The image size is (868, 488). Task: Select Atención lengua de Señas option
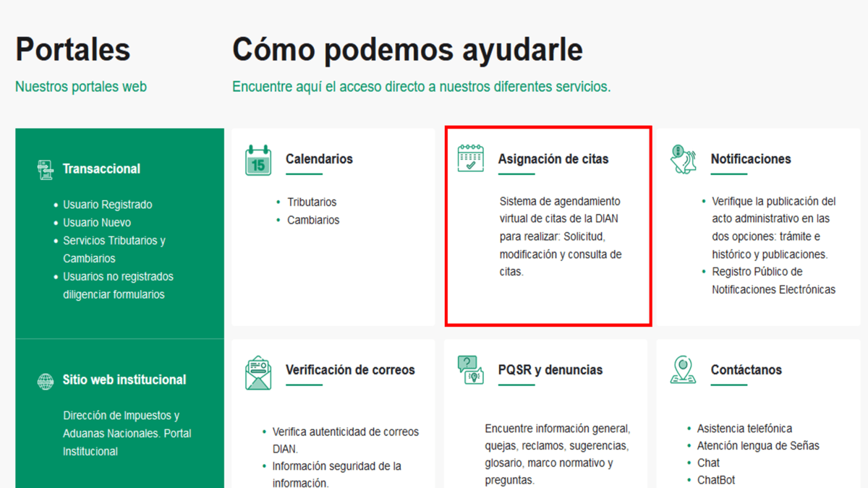coord(758,446)
